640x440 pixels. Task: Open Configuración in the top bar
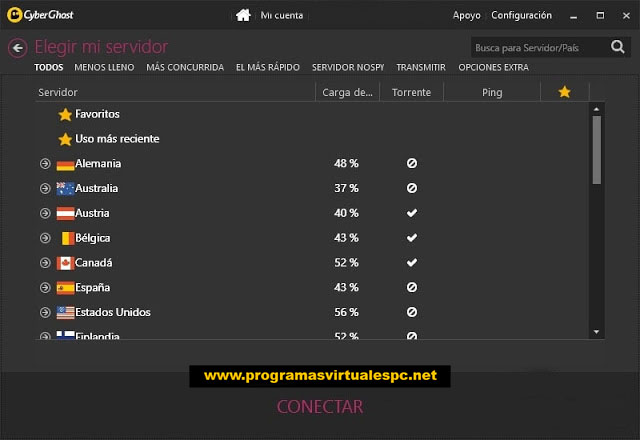521,16
